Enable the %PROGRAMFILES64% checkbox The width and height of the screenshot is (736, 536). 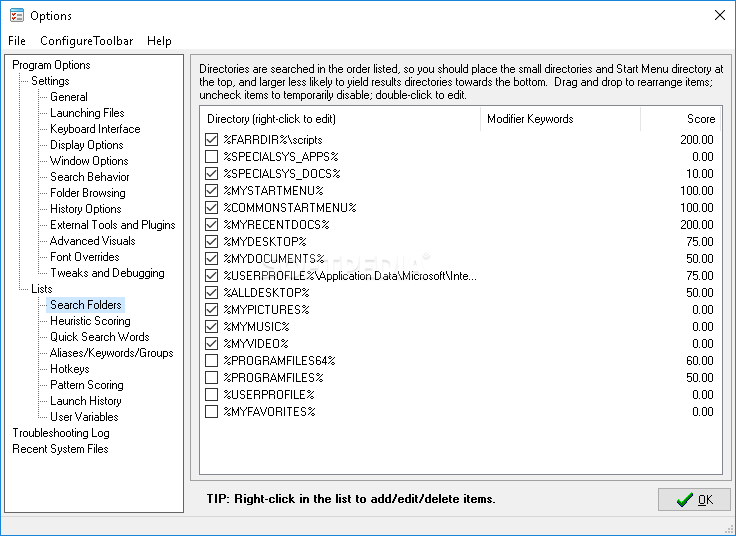pos(212,360)
